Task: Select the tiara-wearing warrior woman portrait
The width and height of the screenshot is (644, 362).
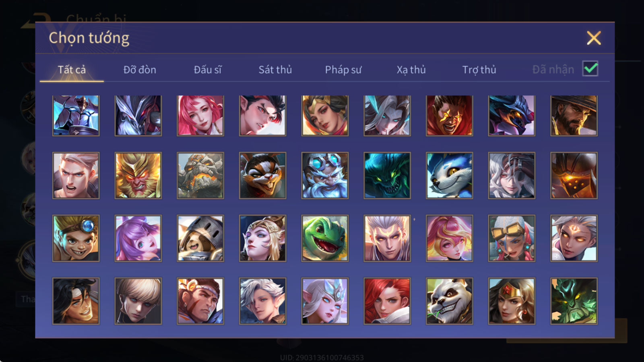Action: [512, 301]
